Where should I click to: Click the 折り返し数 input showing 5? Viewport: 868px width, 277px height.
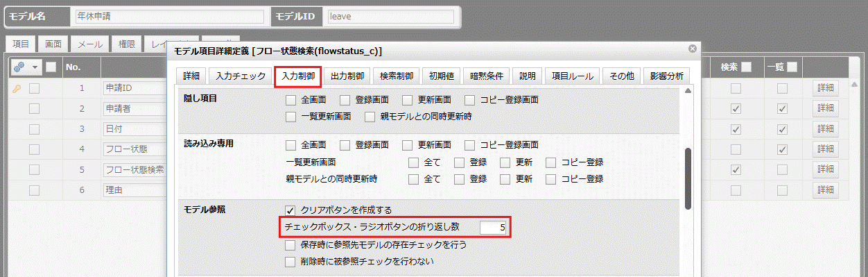[x=493, y=227]
